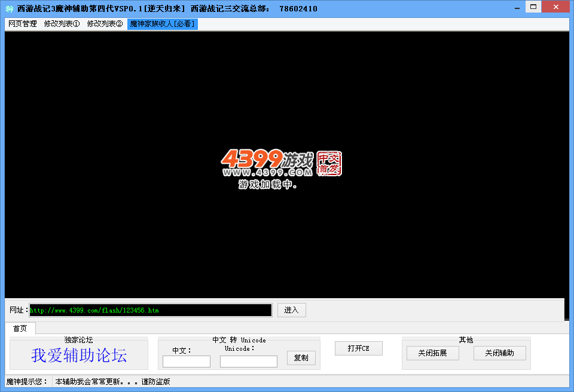Open the 网页管理 menu
The image size is (574, 392).
click(x=23, y=24)
